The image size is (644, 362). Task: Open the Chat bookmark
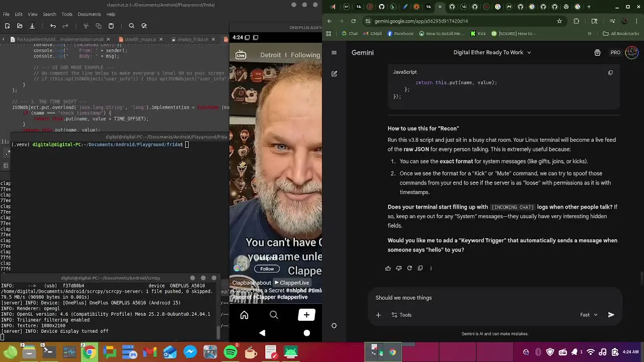click(x=350, y=34)
